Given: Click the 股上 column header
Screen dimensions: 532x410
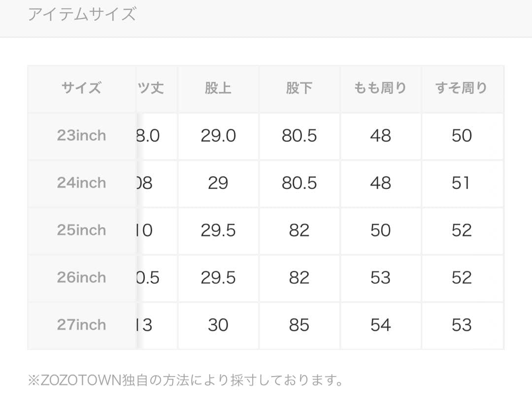Looking at the screenshot, I should [x=218, y=88].
